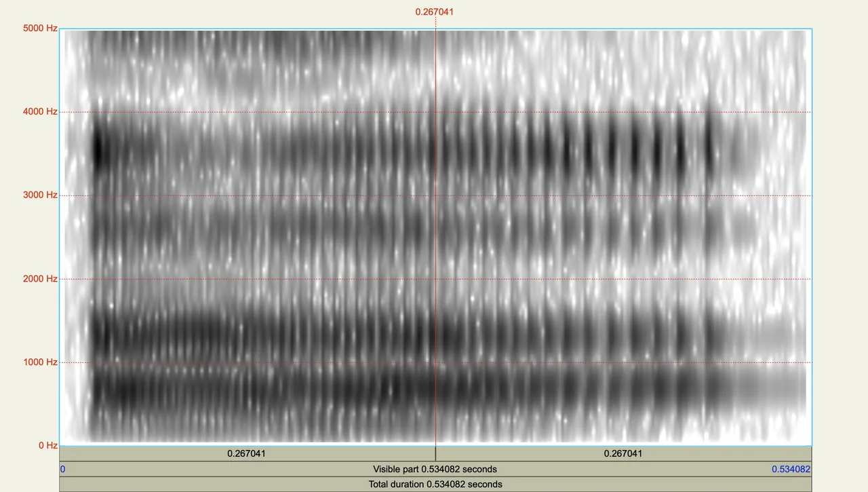Click the 5000 Hz frequency label
The width and height of the screenshot is (868, 492).
coord(39,29)
